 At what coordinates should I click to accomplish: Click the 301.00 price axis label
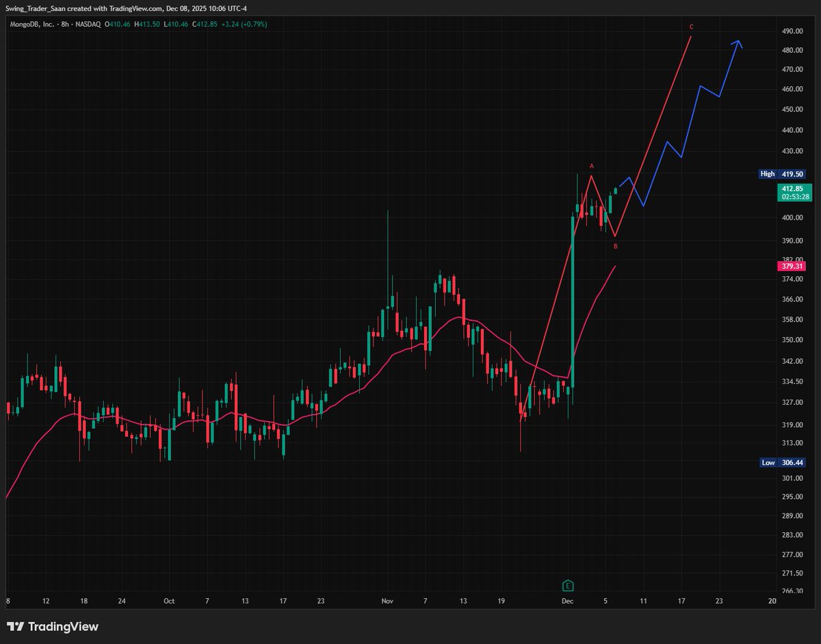(x=792, y=478)
